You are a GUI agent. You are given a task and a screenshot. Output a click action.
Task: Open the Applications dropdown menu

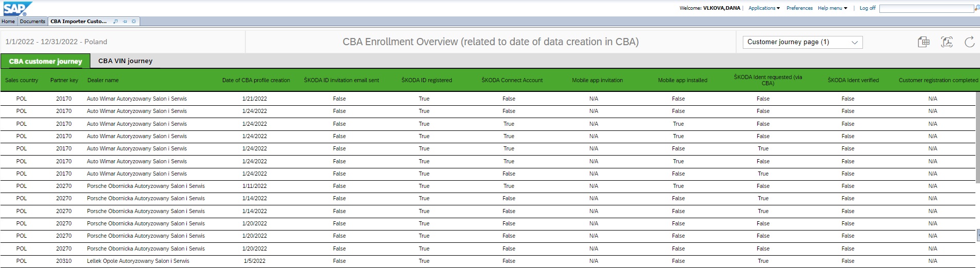764,8
